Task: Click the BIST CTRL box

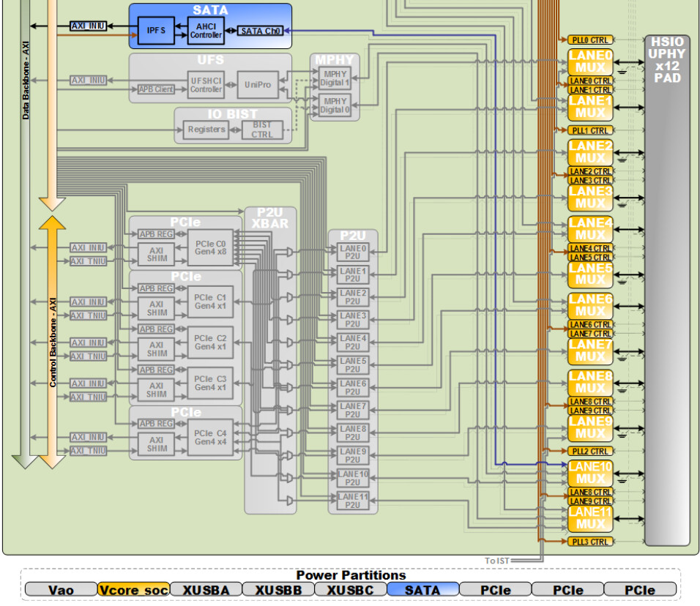Action: point(262,130)
